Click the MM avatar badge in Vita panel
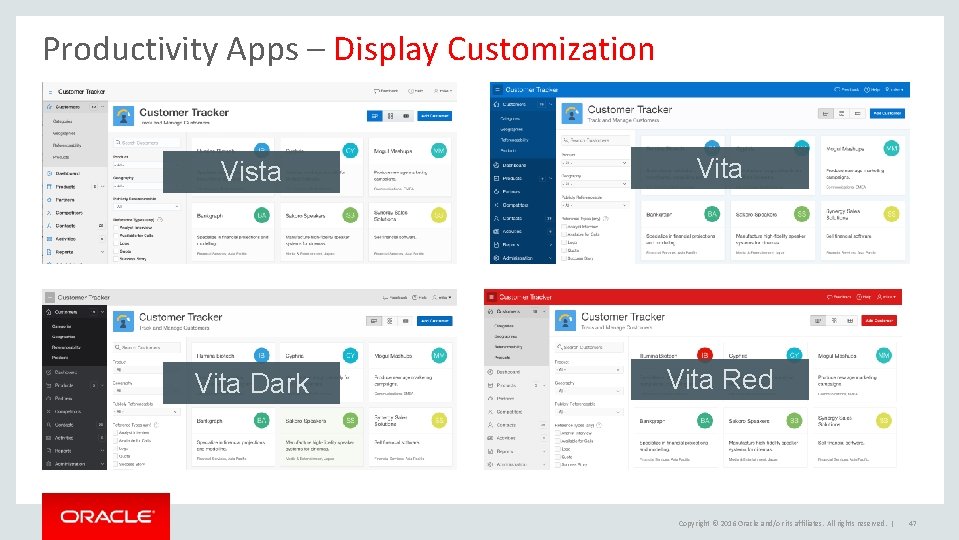The height and width of the screenshot is (540, 959). click(892, 148)
